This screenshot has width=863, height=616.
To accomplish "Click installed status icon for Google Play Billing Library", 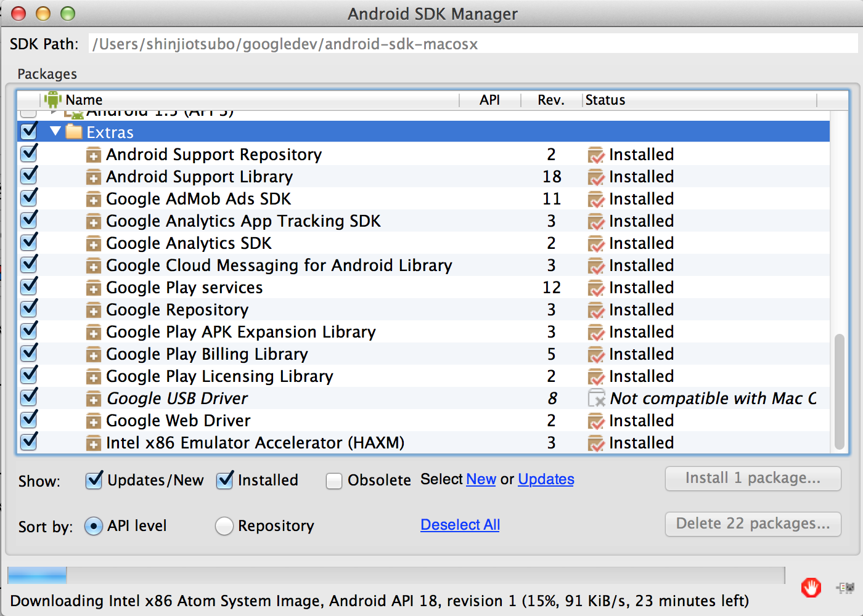I will 596,355.
